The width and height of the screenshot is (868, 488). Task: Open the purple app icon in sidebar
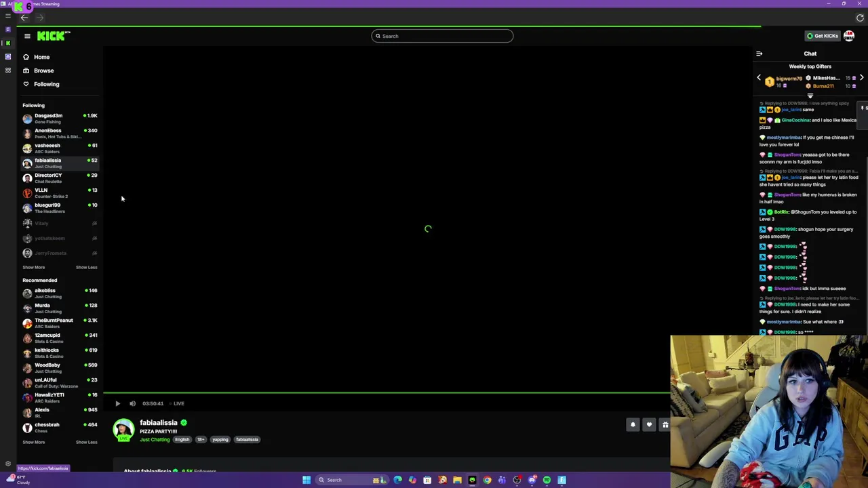(7, 56)
